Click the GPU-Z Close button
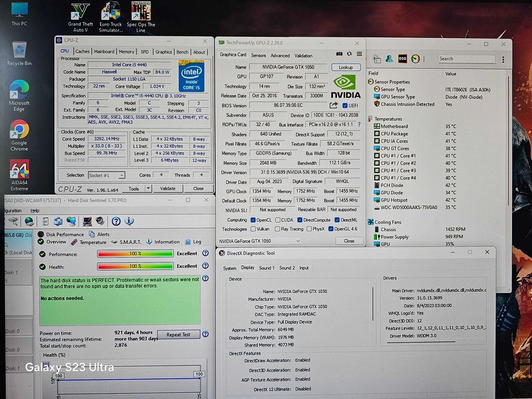Viewport: 532px width, 399px height. point(349,241)
